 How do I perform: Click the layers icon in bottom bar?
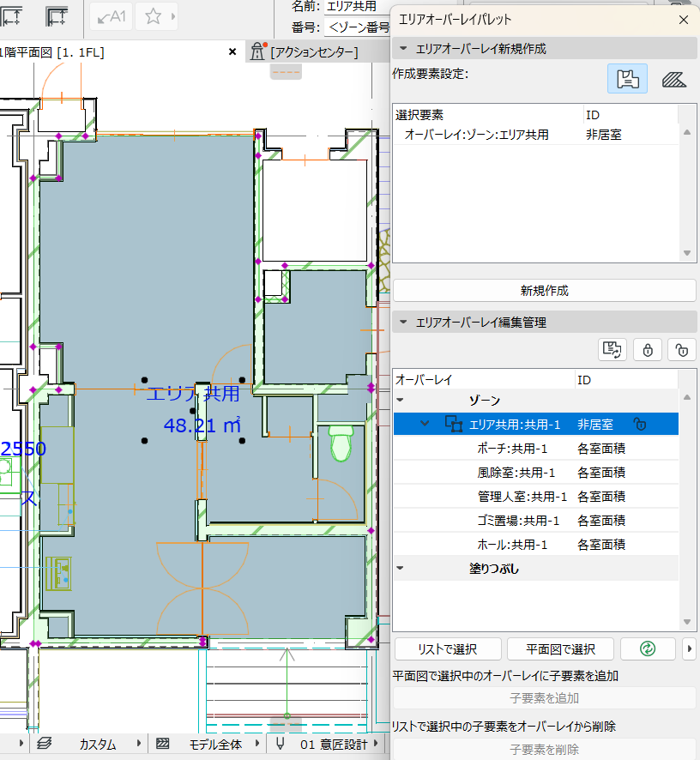[x=44, y=743]
